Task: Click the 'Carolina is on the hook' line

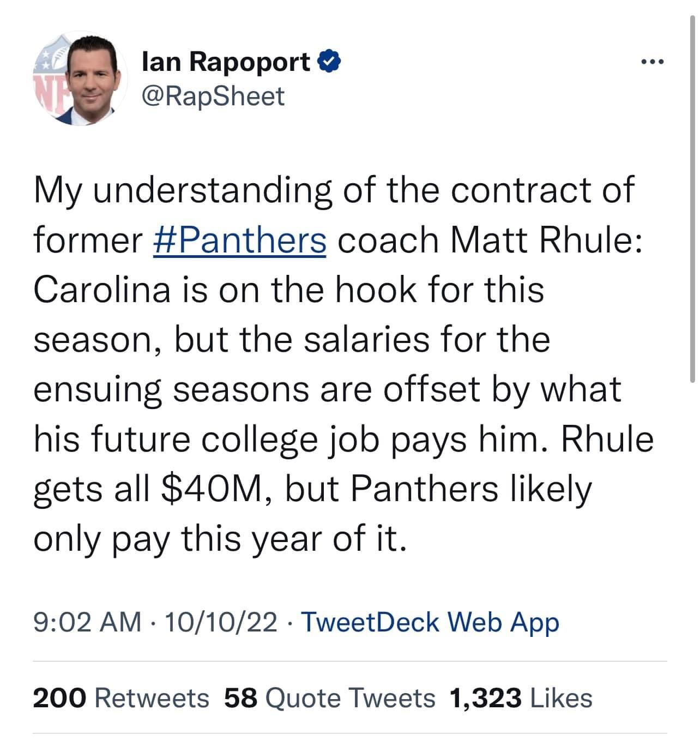Action: (289, 289)
